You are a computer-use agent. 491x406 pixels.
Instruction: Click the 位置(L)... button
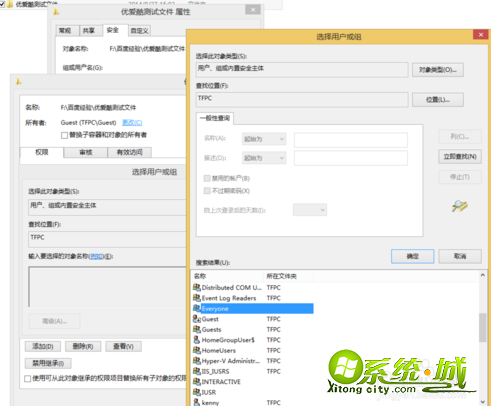point(438,100)
